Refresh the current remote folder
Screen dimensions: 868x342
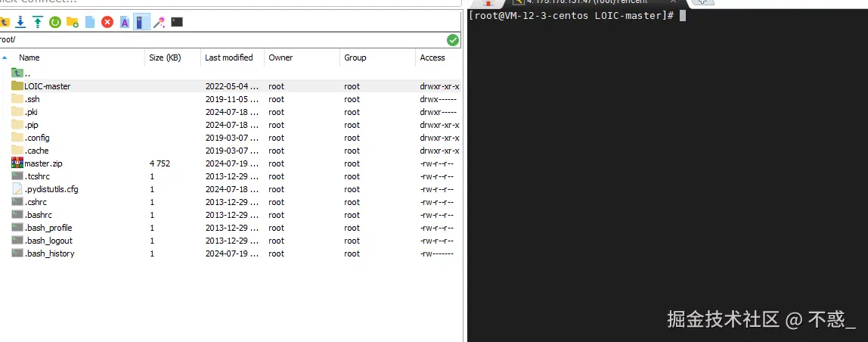pyautogui.click(x=54, y=22)
